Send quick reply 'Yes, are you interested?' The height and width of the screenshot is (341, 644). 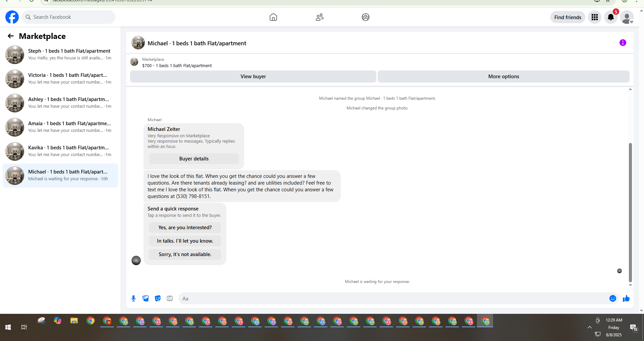point(185,228)
